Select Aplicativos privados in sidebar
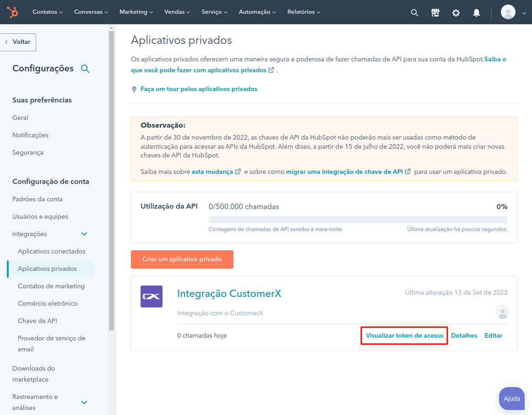This screenshot has height=415, width=532. 50,269
